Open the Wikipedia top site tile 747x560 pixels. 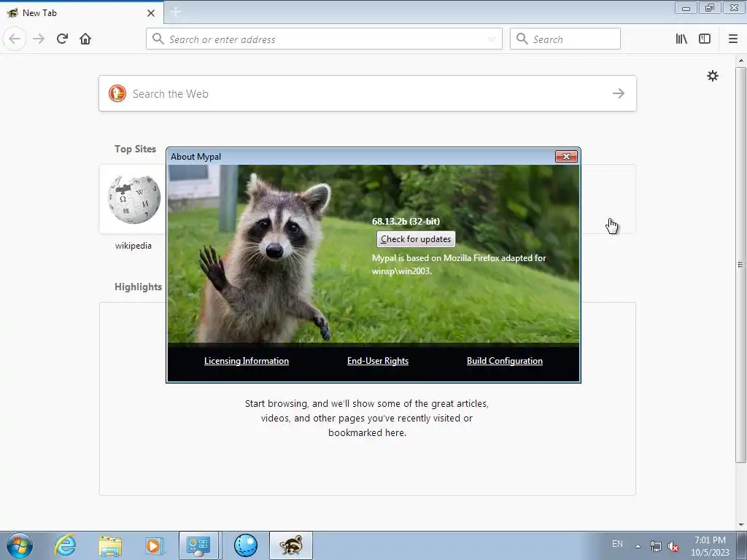[133, 200]
